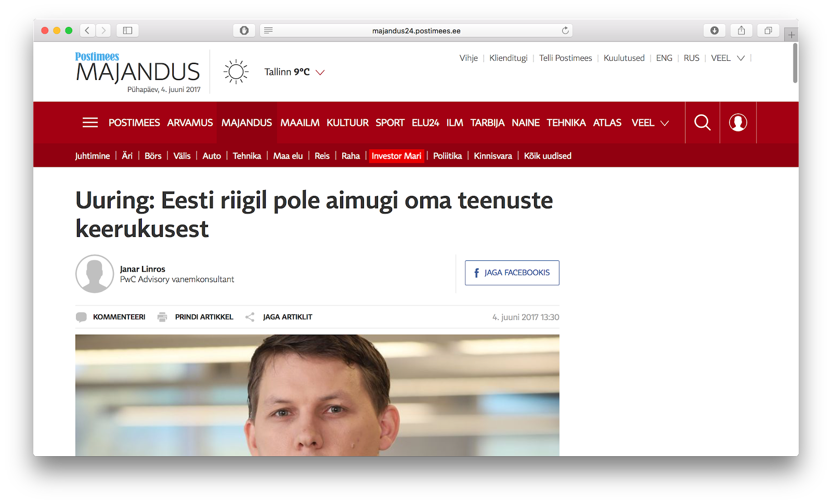Click the page vertical scrollbar
This screenshot has width=832, height=504.
[x=795, y=63]
